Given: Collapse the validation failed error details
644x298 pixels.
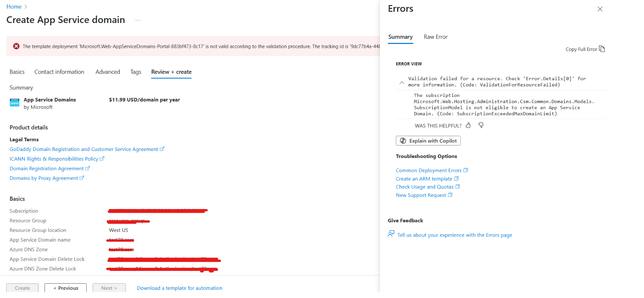Looking at the screenshot, I should [x=402, y=82].
